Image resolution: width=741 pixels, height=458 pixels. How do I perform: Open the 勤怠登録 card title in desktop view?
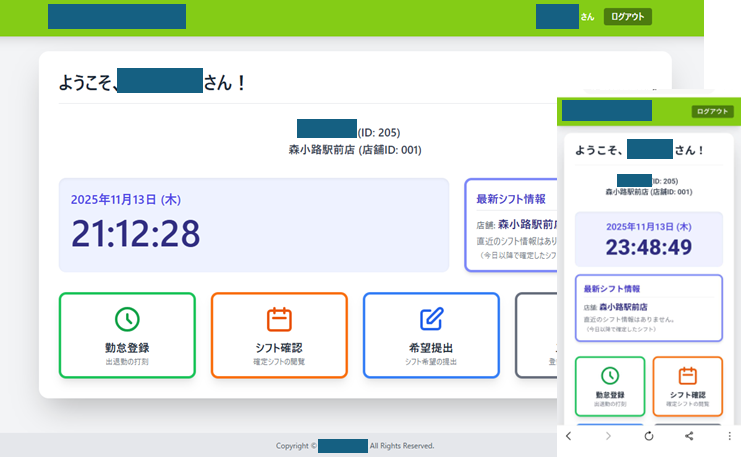127,347
